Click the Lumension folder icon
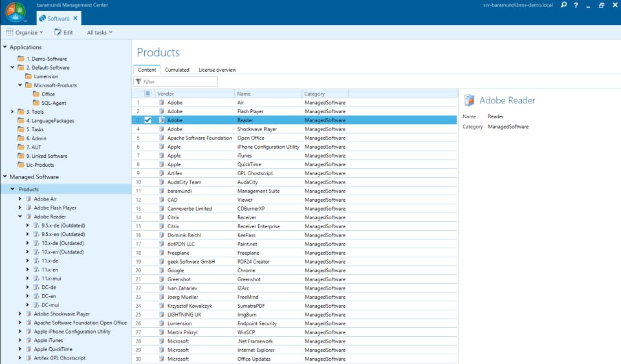The width and height of the screenshot is (621, 364). (x=29, y=76)
